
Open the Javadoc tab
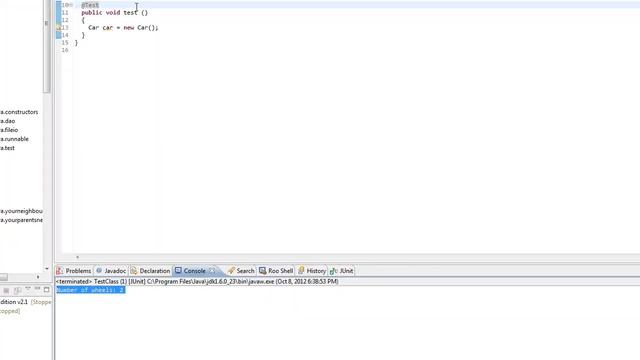[111, 271]
